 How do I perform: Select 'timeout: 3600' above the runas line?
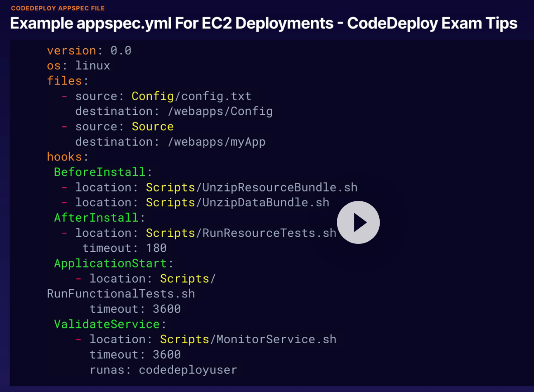tap(135, 354)
